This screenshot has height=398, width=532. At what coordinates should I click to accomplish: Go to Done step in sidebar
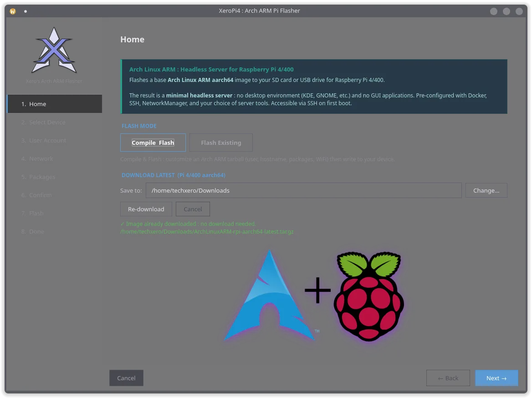click(54, 231)
